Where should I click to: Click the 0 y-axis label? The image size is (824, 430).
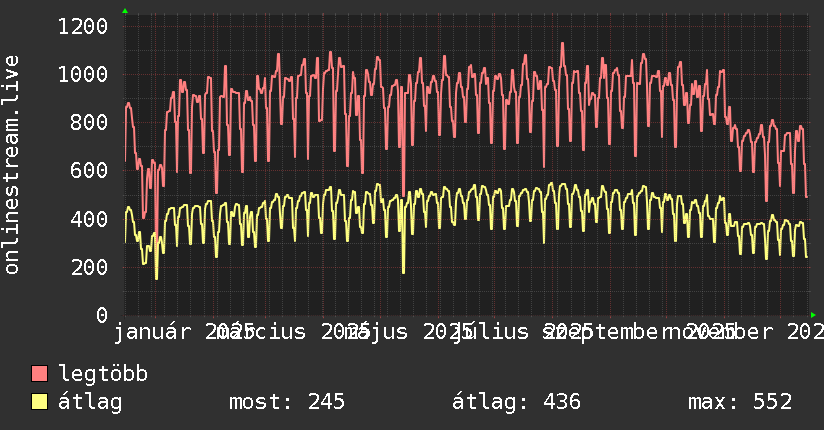[102, 315]
